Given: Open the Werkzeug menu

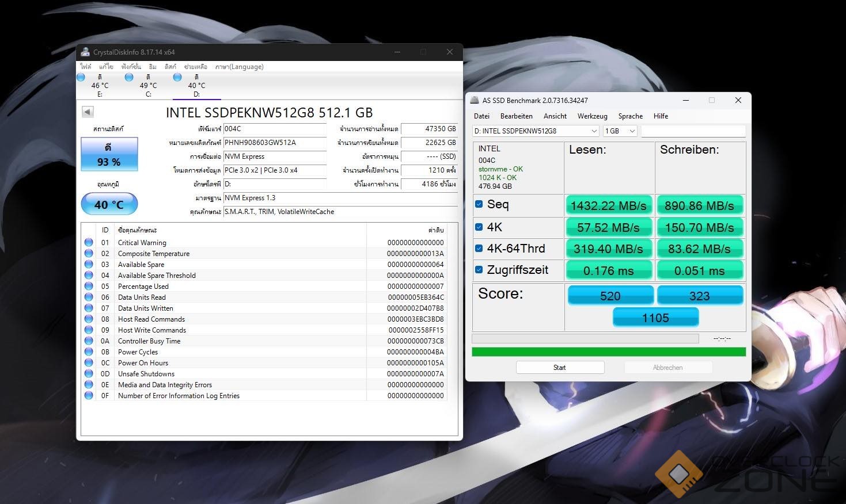Looking at the screenshot, I should pyautogui.click(x=592, y=116).
